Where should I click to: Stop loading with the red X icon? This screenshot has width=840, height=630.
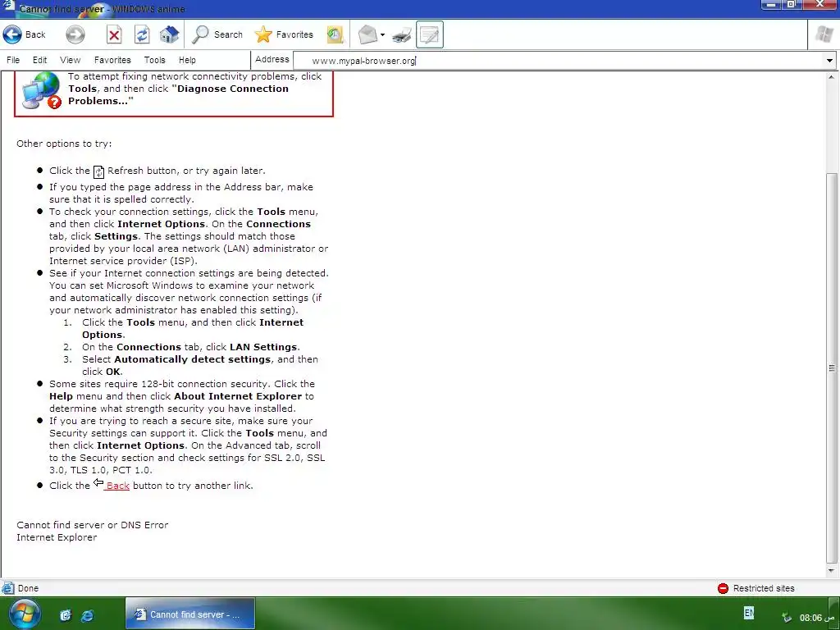(x=113, y=34)
